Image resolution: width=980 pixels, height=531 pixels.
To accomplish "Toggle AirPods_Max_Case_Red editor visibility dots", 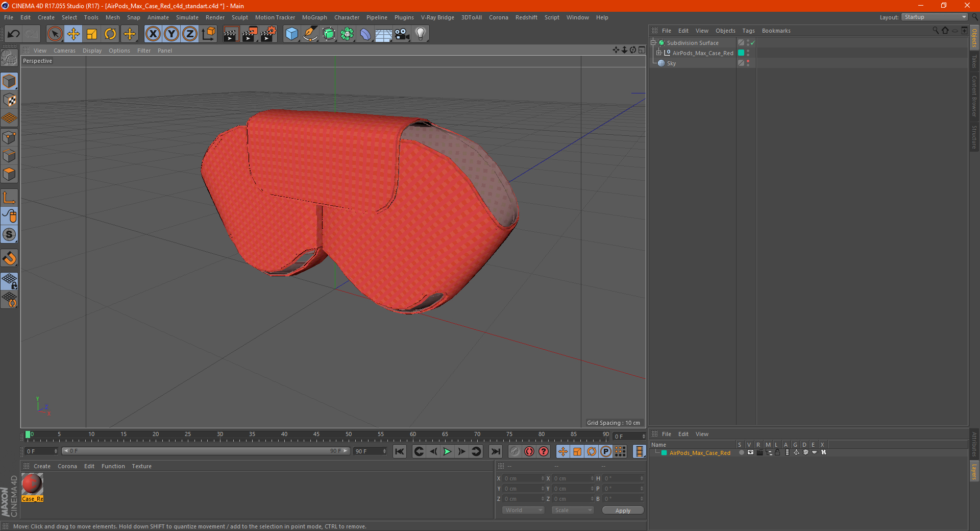I will (x=748, y=53).
